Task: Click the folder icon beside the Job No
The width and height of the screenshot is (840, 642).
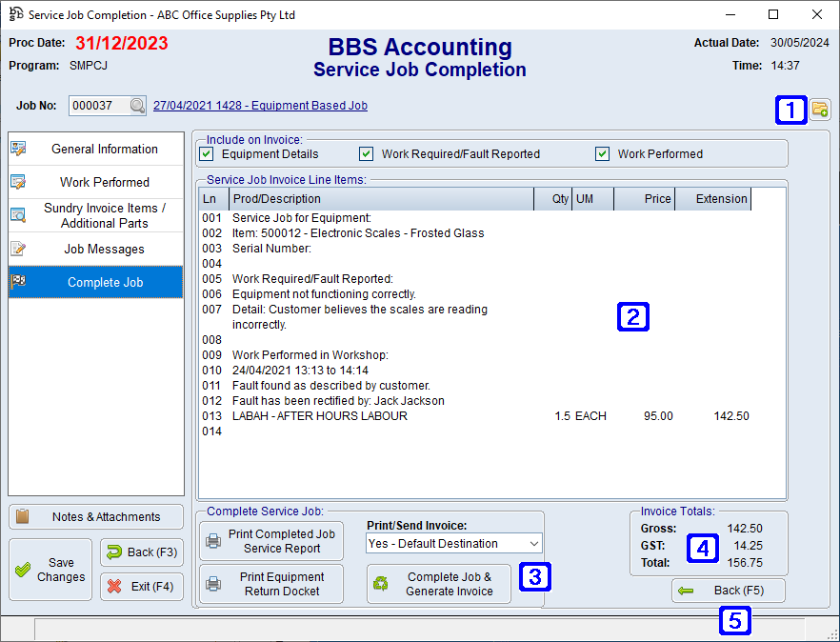Action: point(820,110)
